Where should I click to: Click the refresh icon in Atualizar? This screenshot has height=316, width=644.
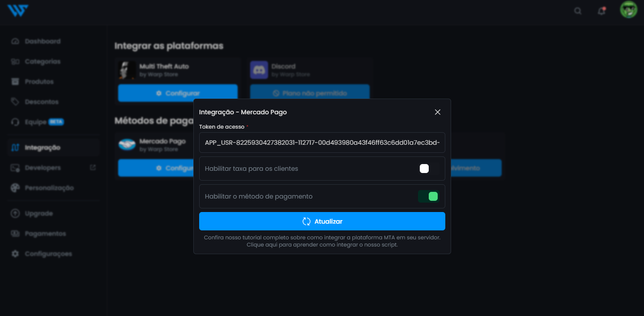coord(307,221)
